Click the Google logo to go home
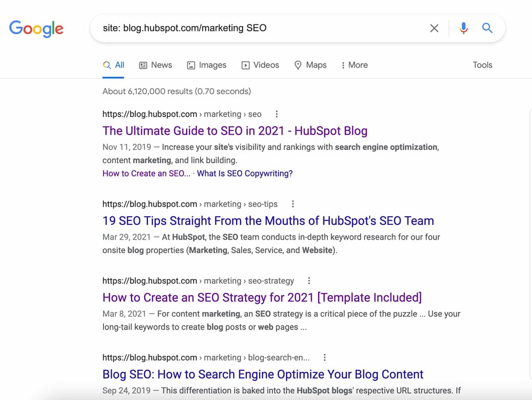 pos(36,29)
